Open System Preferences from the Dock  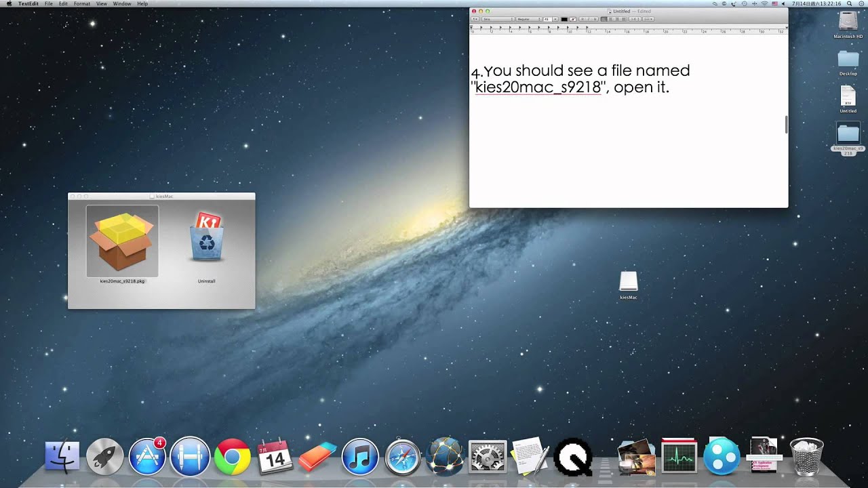coord(488,456)
